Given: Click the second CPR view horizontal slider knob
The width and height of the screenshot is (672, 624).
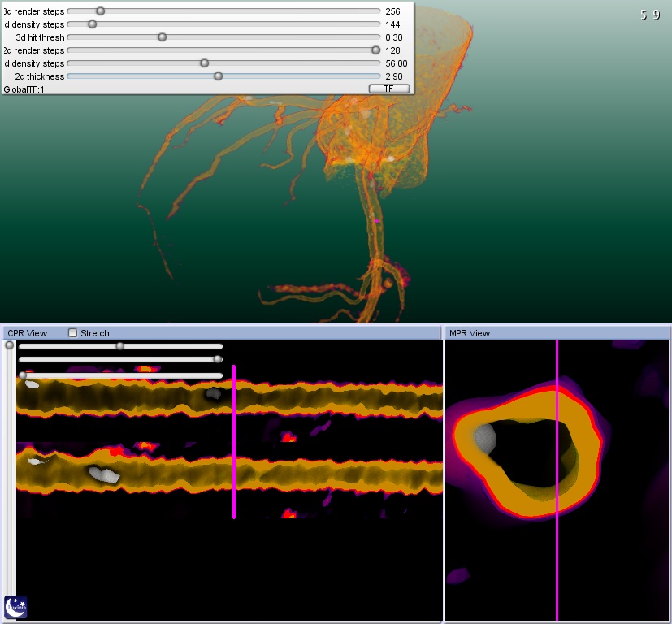Looking at the screenshot, I should point(217,359).
